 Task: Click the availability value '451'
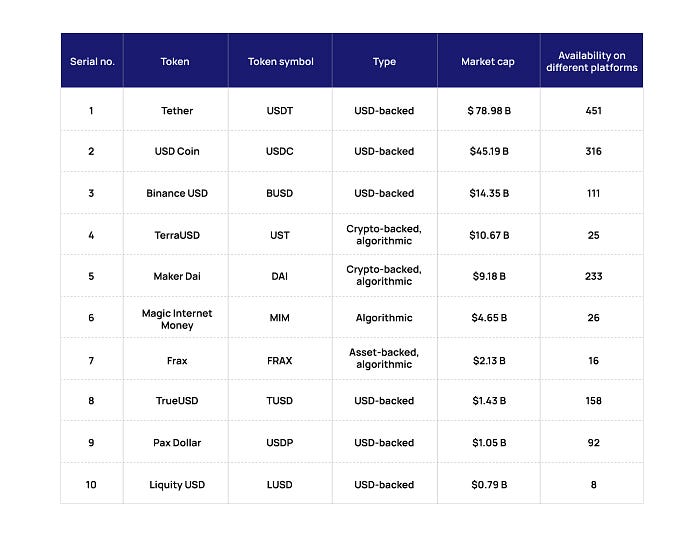pyautogui.click(x=593, y=111)
